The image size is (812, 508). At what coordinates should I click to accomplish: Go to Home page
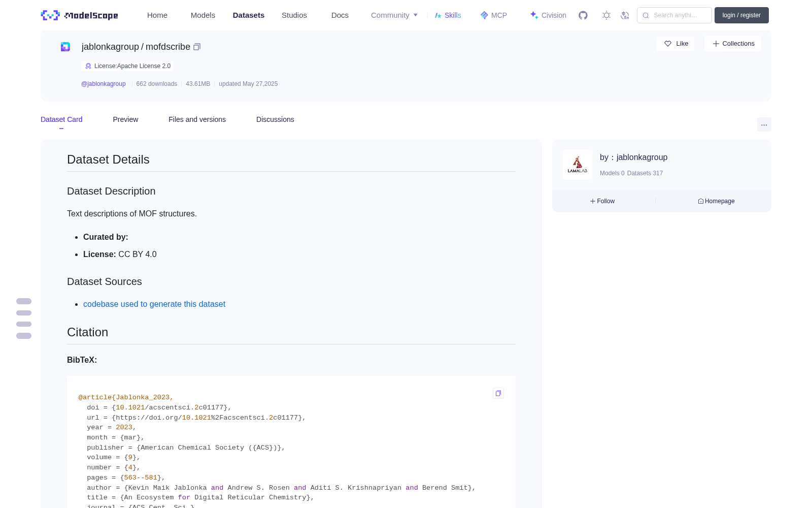157,15
